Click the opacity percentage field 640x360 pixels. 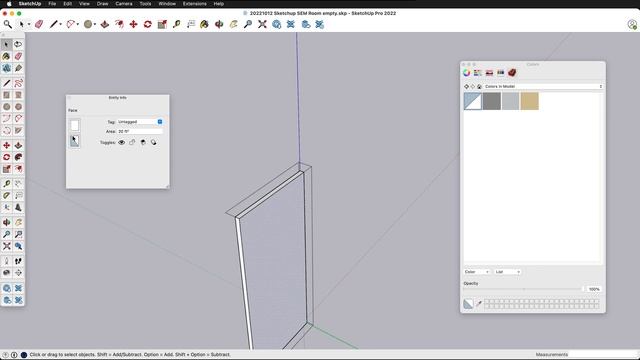[x=594, y=289]
